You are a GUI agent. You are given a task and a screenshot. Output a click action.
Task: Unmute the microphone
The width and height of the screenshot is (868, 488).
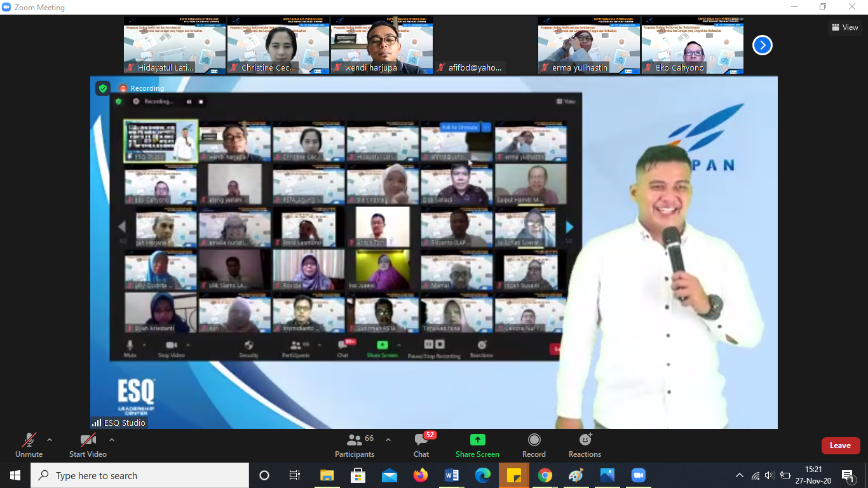(x=29, y=445)
